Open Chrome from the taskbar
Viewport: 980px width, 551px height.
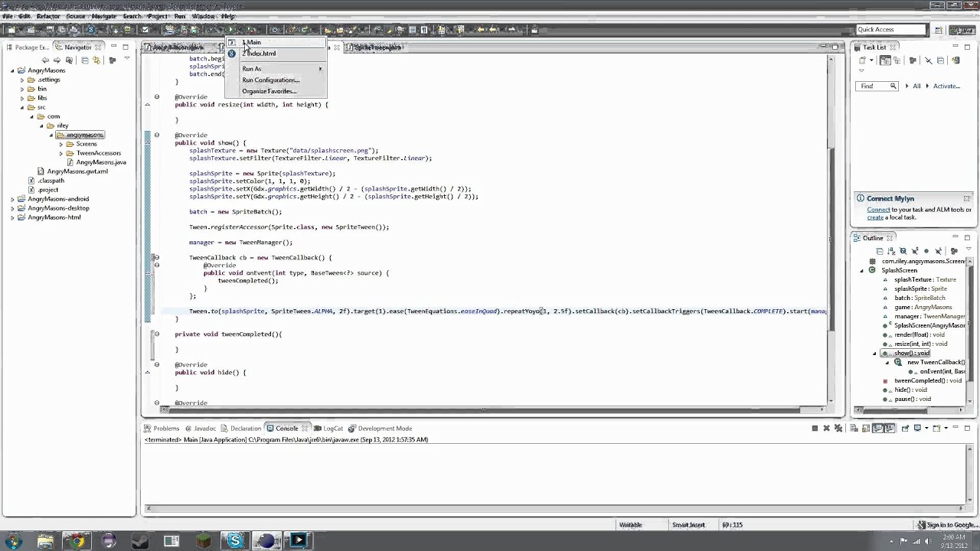point(77,541)
